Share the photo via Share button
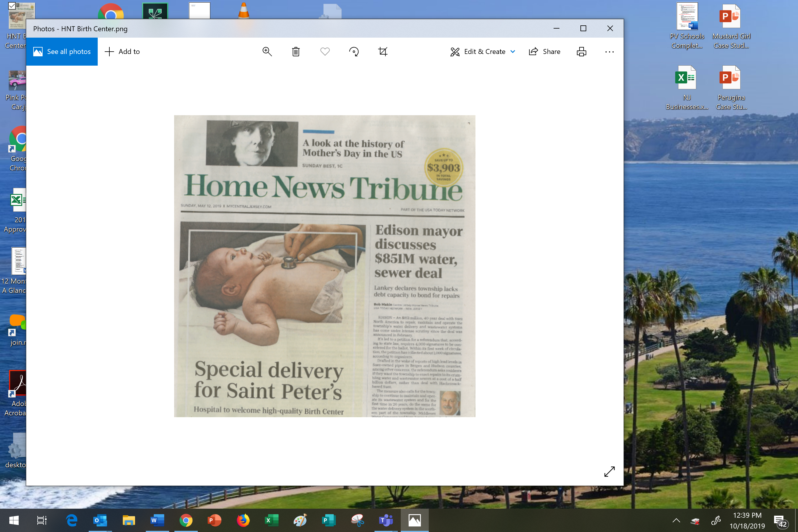This screenshot has height=532, width=798. tap(544, 52)
